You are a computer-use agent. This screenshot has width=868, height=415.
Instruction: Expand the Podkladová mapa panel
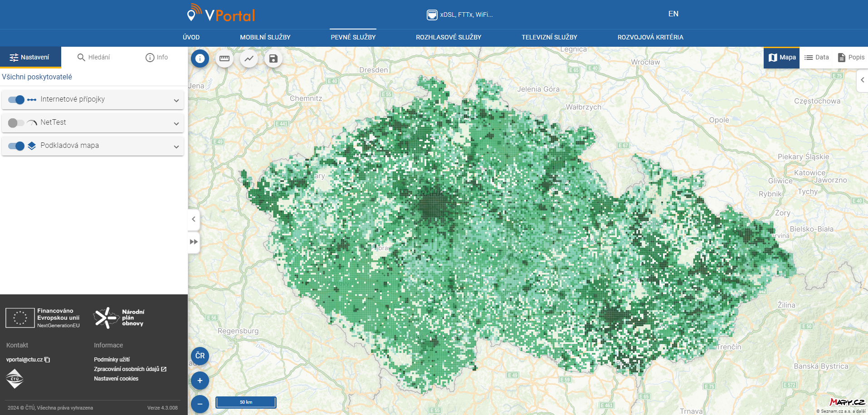tap(176, 146)
